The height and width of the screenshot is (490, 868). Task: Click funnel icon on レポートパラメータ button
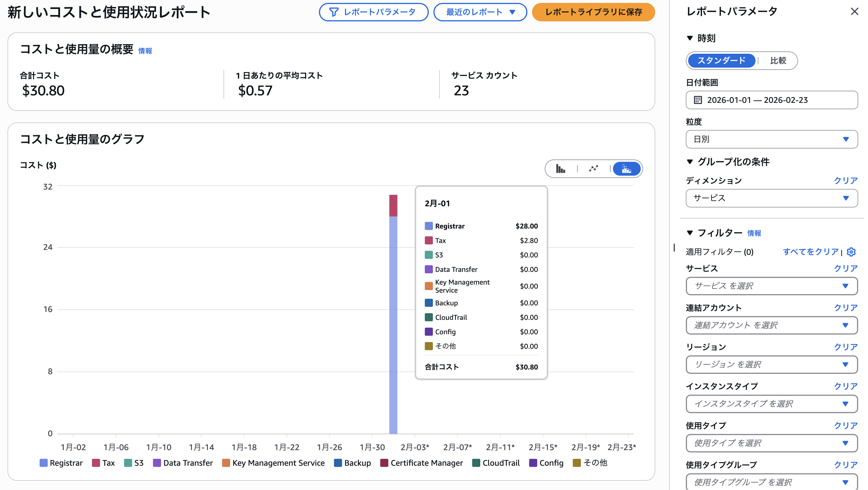point(334,12)
